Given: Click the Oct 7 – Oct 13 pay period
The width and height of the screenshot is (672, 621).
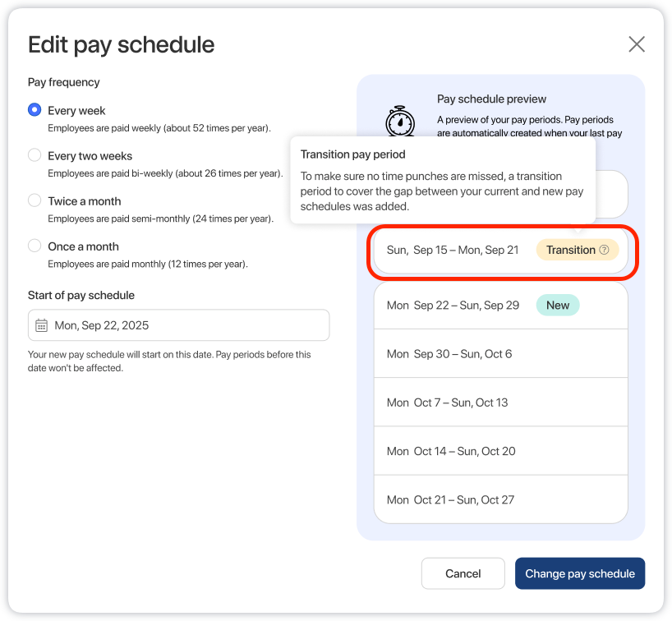Looking at the screenshot, I should click(448, 402).
